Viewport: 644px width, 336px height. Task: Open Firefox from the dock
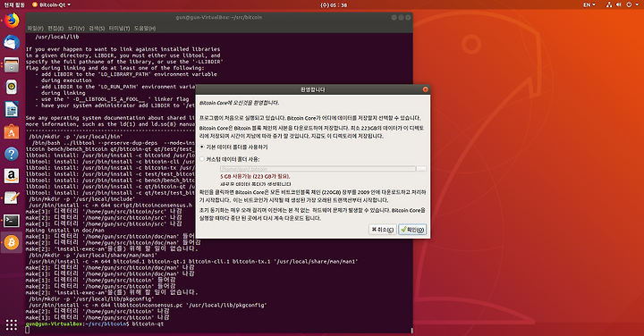tap(12, 21)
